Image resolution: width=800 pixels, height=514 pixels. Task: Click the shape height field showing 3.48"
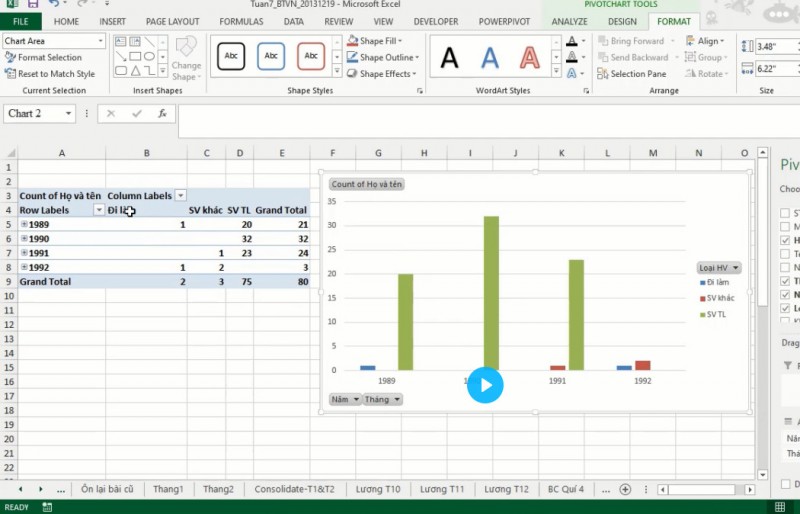click(777, 46)
